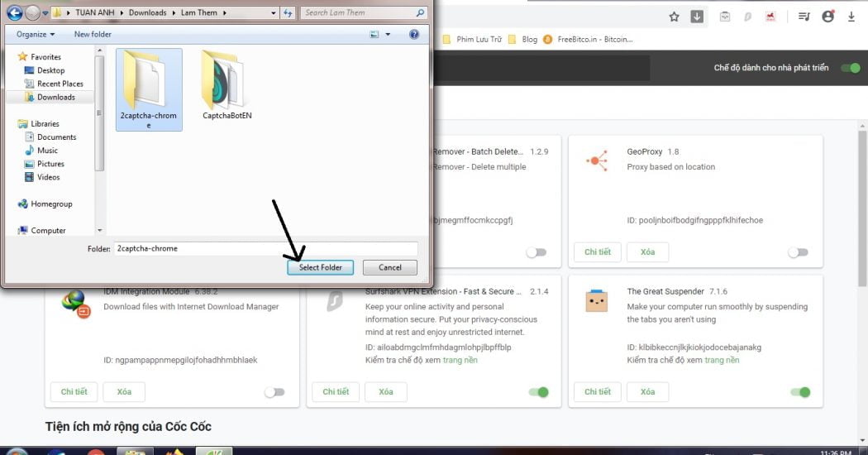Click the Back arrow in file dialog
This screenshot has width=868, height=455.
click(14, 12)
